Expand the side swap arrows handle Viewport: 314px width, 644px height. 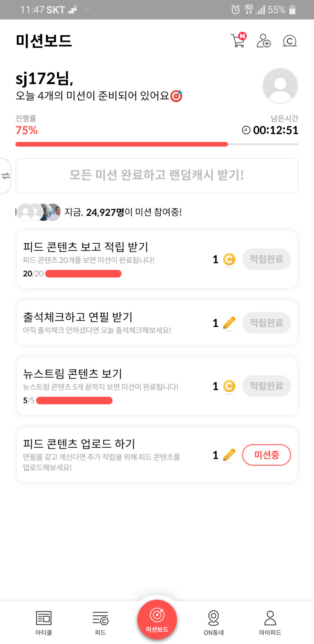coord(6,176)
